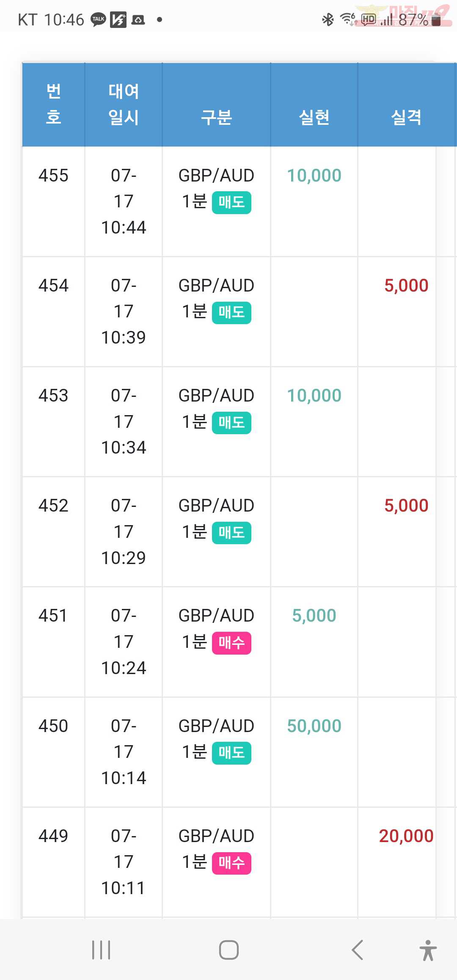
Task: Select the 50,000 realized amount in row 450
Action: click(314, 726)
